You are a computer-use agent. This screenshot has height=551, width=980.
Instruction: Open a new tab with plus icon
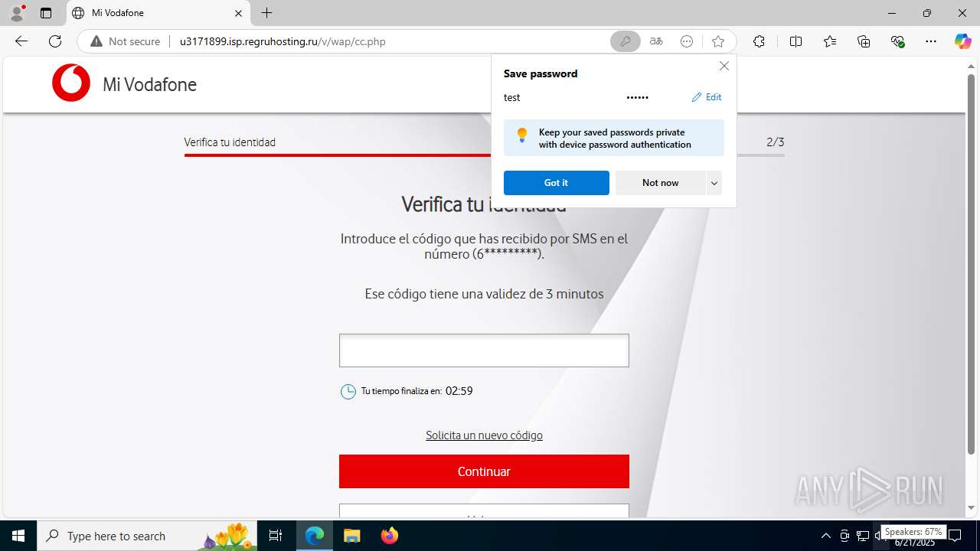click(x=266, y=13)
